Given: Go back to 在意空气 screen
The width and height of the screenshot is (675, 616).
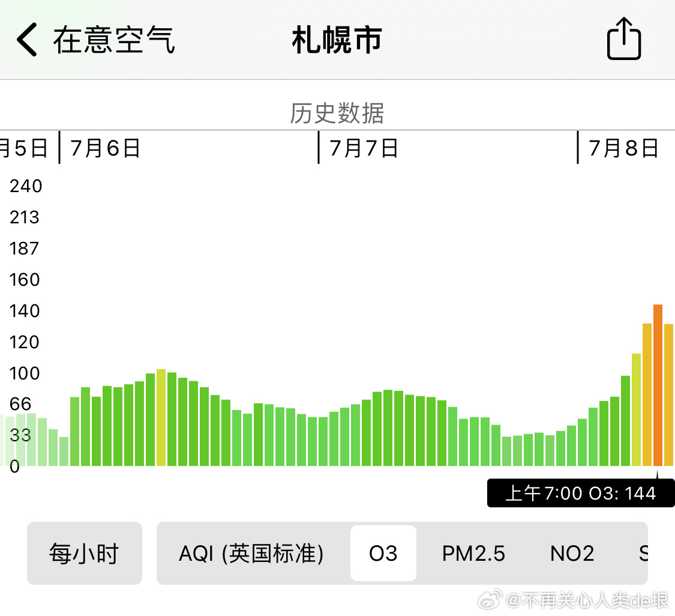Looking at the screenshot, I should point(113,40).
